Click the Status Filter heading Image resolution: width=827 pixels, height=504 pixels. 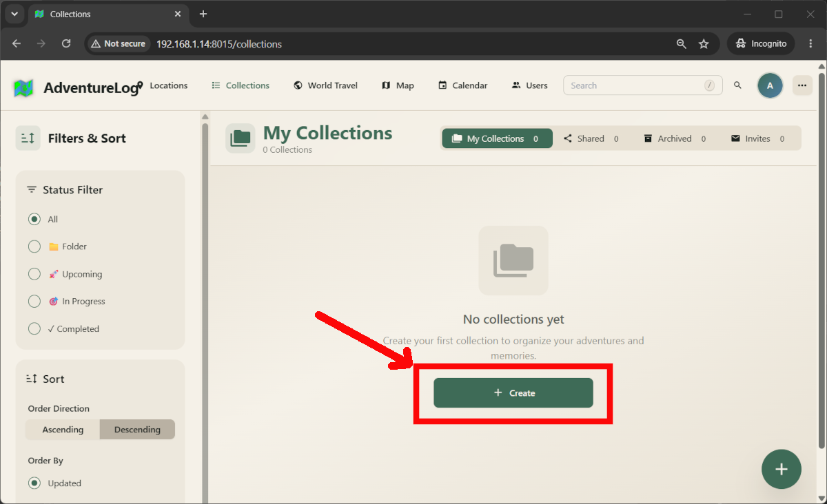(72, 190)
